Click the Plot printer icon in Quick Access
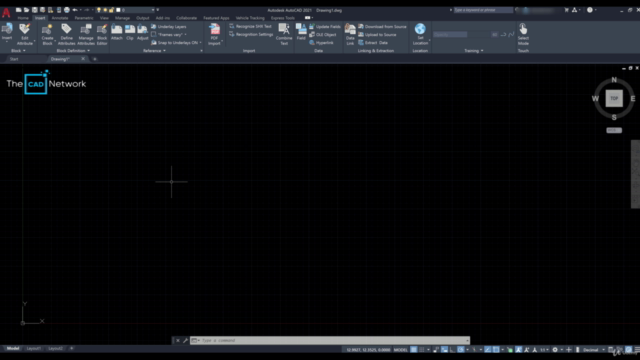 pos(67,10)
